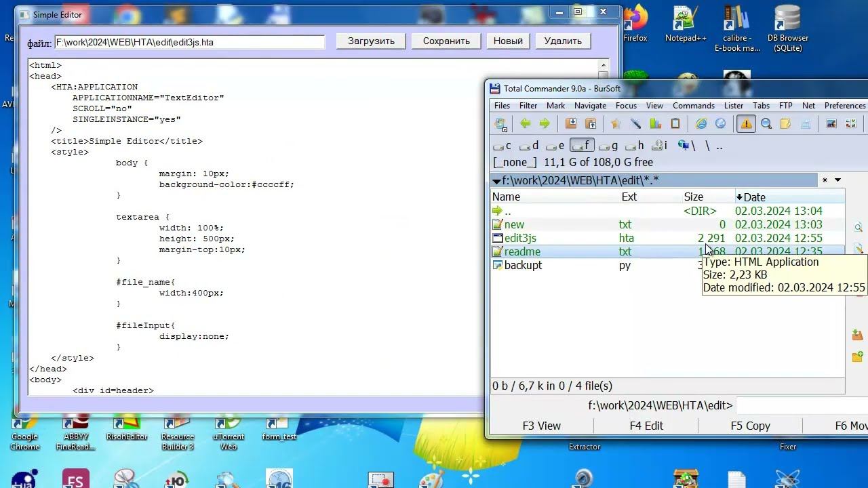Open the Filter menu
Screen dimensions: 868x488
[x=528, y=106]
